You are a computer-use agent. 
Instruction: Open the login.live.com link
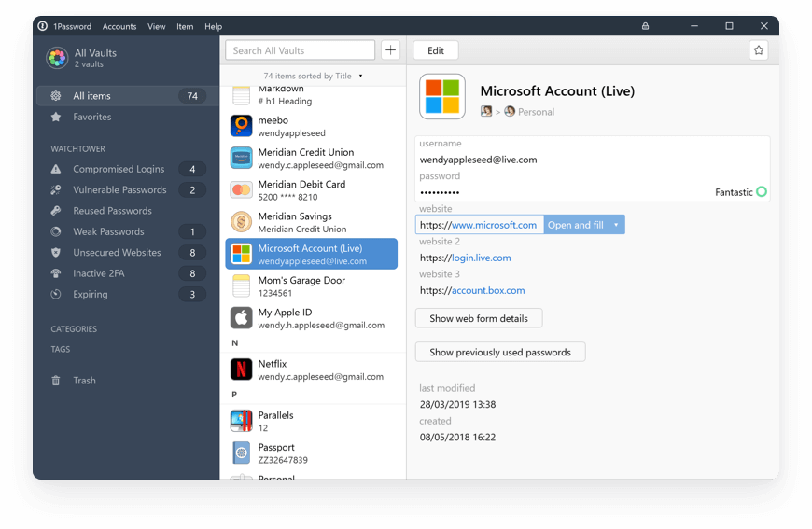click(481, 258)
